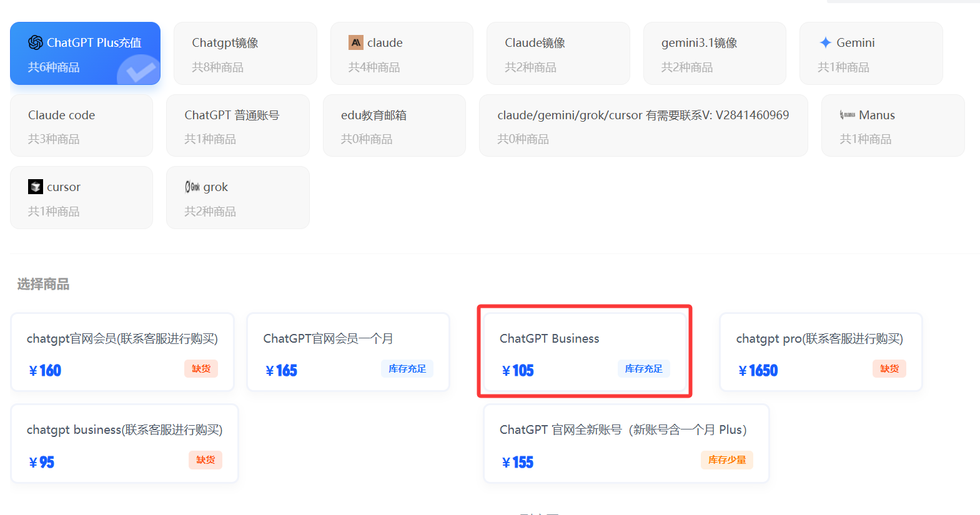The image size is (980, 515).
Task: Click 共3种商品 under Claude code
Action: coord(54,139)
